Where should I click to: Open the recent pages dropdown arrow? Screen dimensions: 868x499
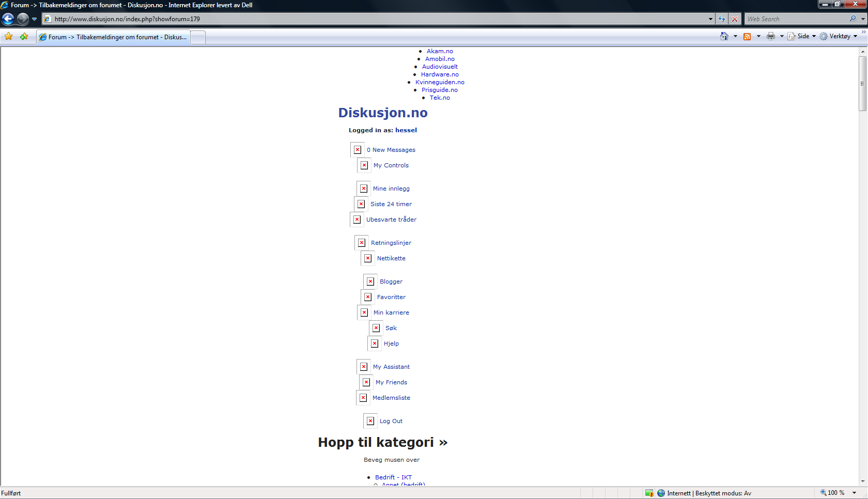[35, 19]
